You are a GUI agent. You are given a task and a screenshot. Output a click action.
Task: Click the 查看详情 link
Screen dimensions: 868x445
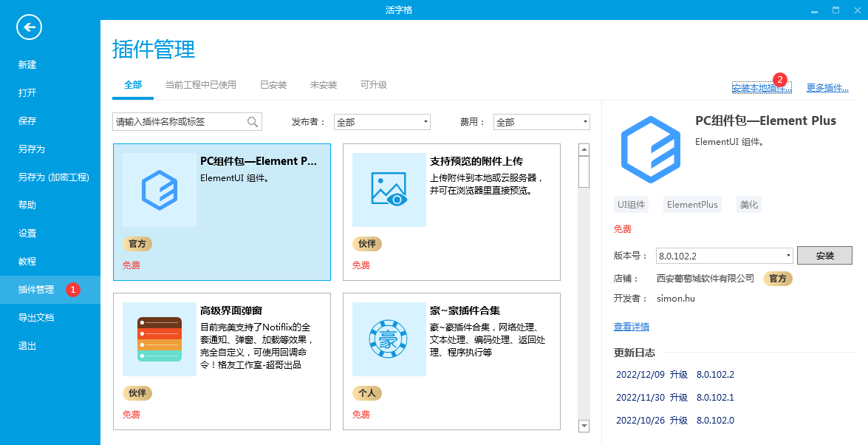click(x=632, y=327)
